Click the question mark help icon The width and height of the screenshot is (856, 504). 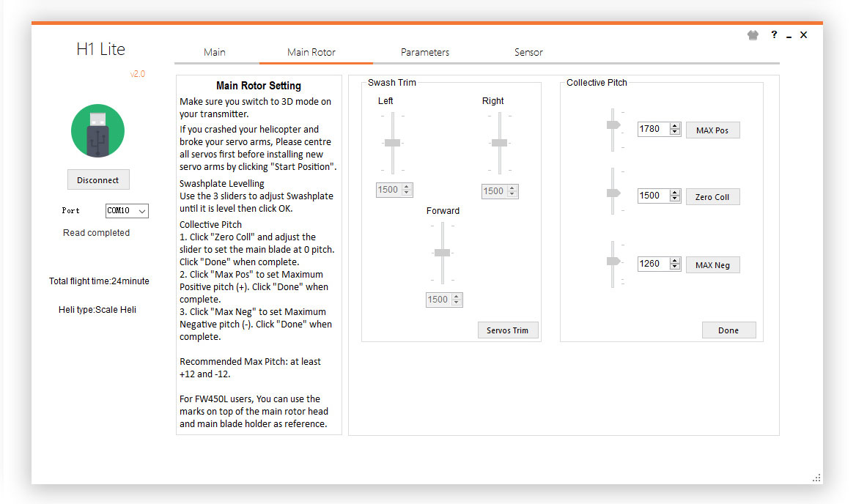[774, 34]
